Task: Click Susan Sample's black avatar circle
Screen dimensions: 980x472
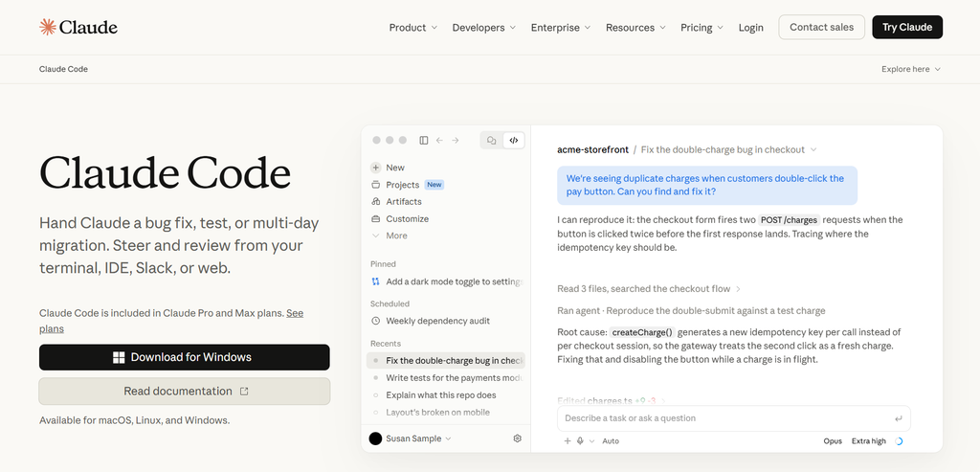Action: [375, 438]
